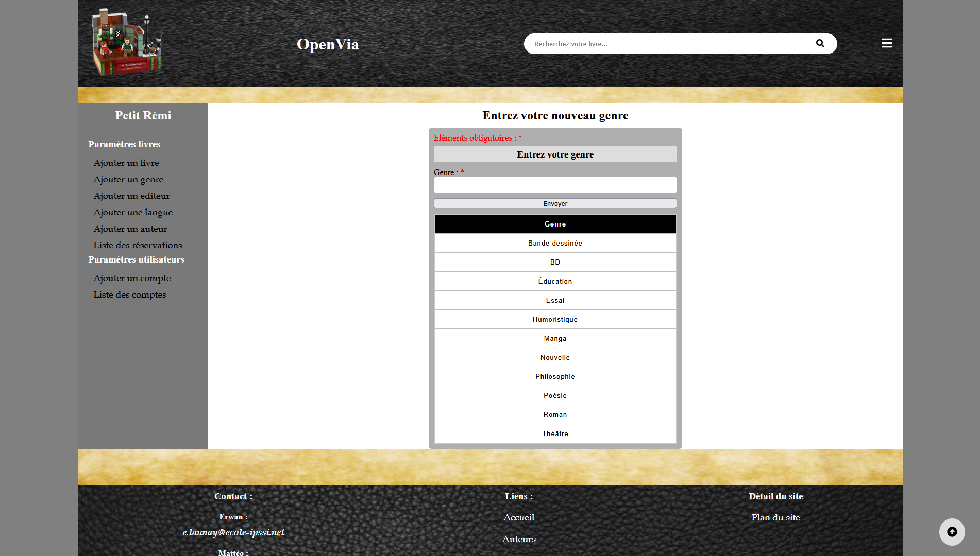Click the OpenVia site title
Image resolution: width=980 pixels, height=556 pixels.
click(328, 44)
